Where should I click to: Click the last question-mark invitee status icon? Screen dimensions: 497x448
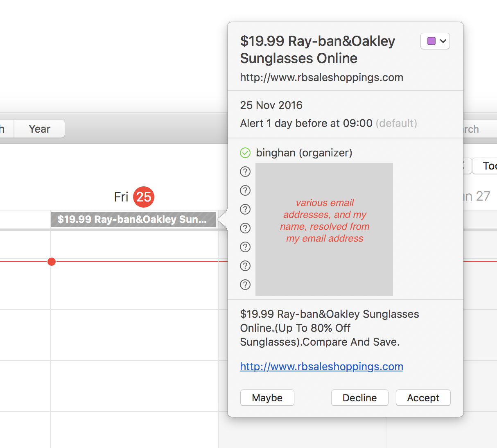(245, 285)
